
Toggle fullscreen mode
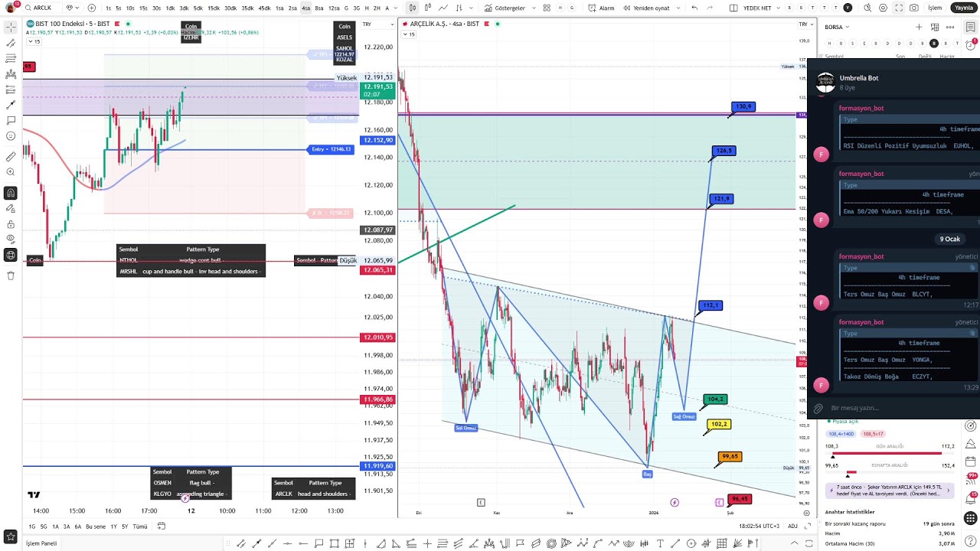point(898,8)
